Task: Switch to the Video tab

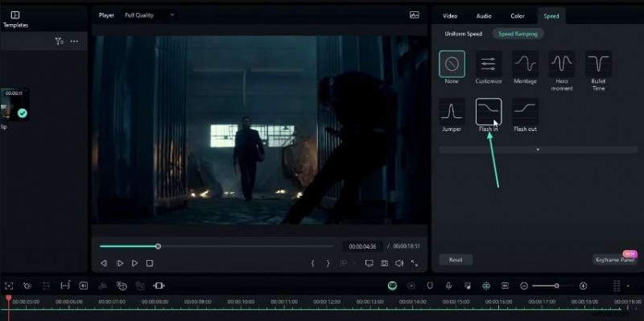Action: coord(450,16)
